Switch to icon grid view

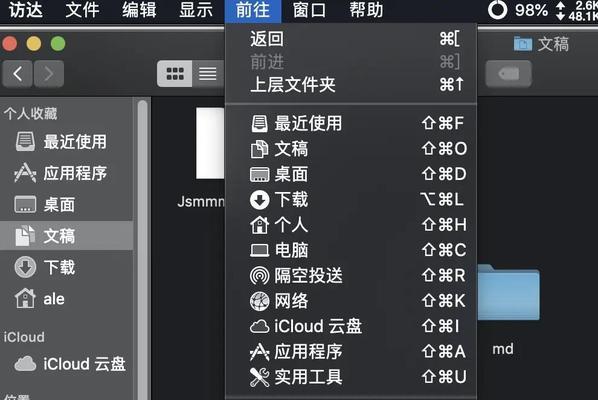[175, 74]
